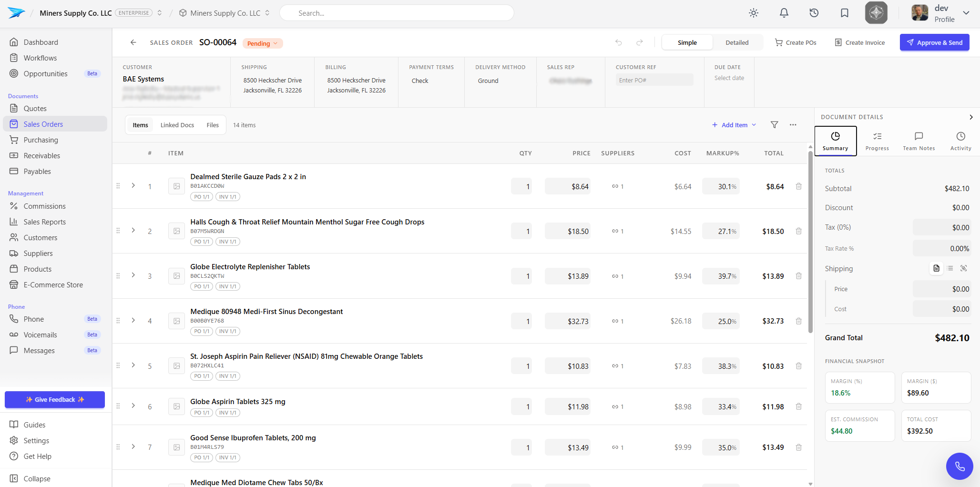
Task: Undo last change arrow
Action: click(619, 42)
